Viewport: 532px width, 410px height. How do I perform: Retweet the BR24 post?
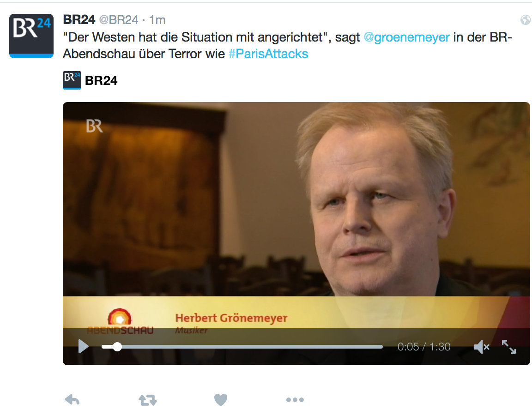coord(148,400)
